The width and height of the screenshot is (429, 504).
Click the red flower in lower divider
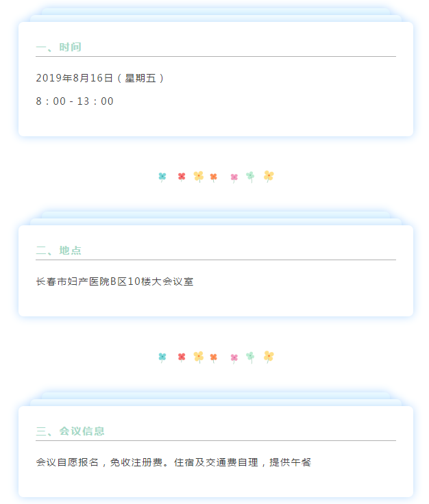[182, 357]
